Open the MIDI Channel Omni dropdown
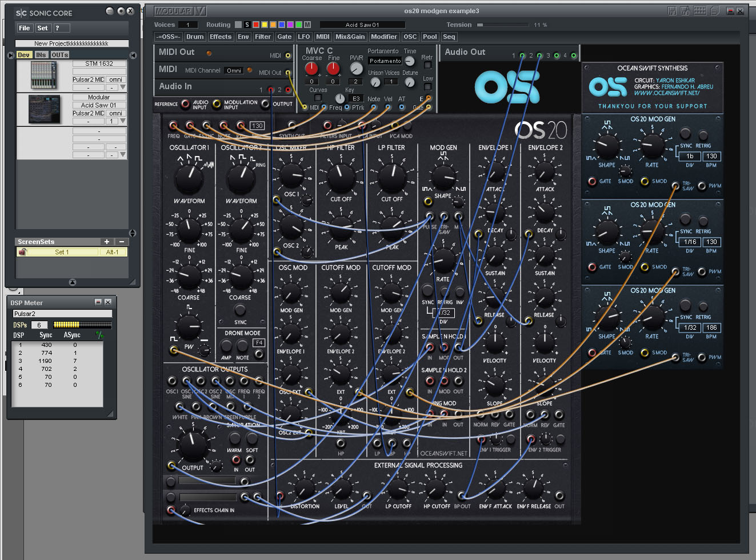This screenshot has height=560, width=756. tap(234, 70)
